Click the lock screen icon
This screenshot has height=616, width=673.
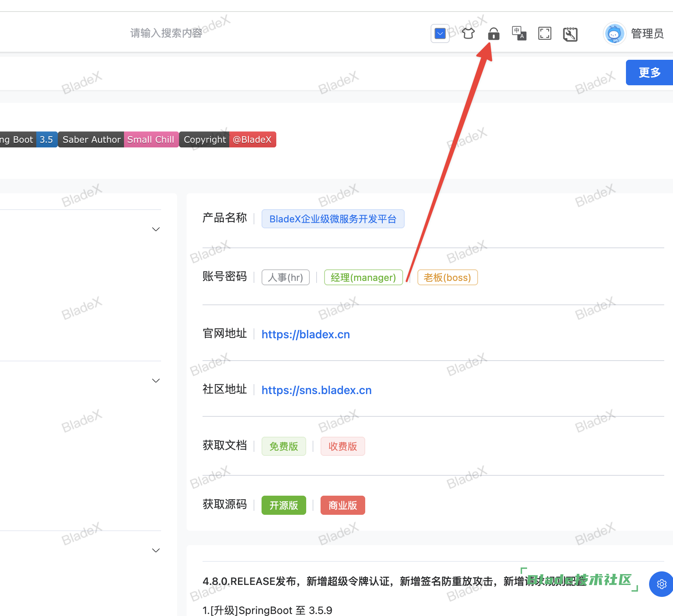pos(494,34)
